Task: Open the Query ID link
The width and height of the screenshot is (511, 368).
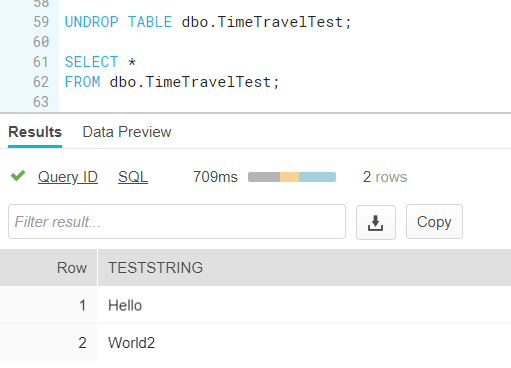Action: pyautogui.click(x=68, y=177)
